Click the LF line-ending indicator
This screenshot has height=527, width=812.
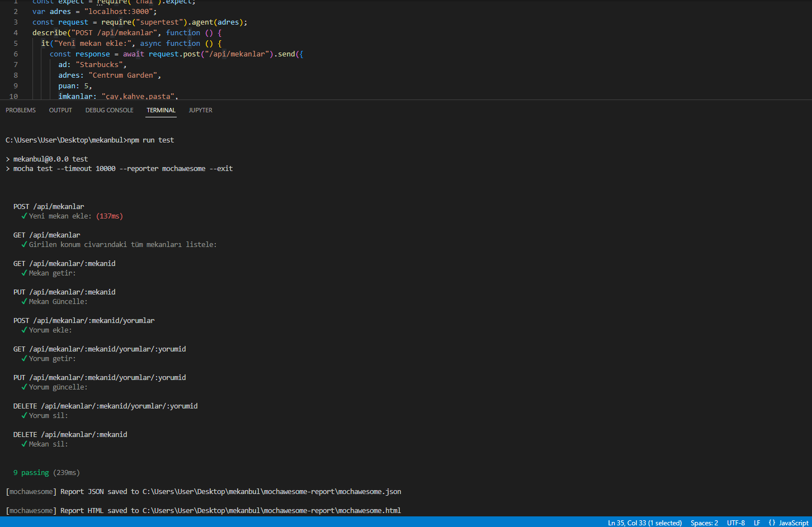[x=757, y=523]
